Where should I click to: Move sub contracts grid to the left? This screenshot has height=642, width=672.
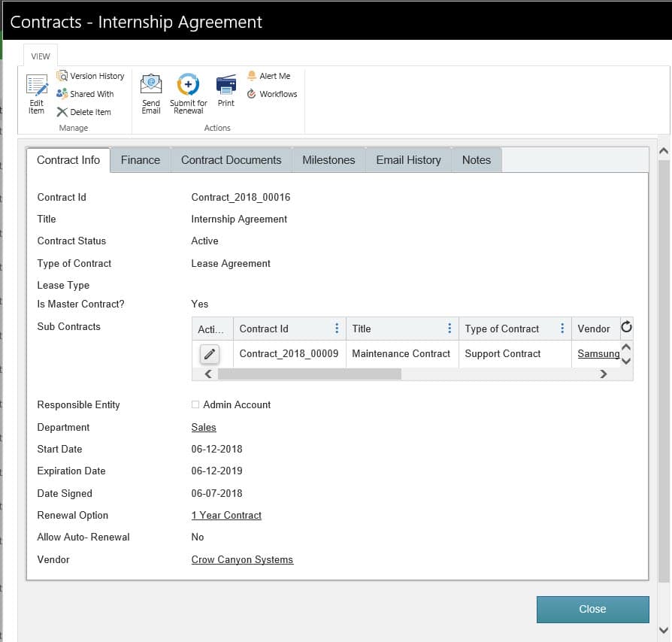pos(208,374)
